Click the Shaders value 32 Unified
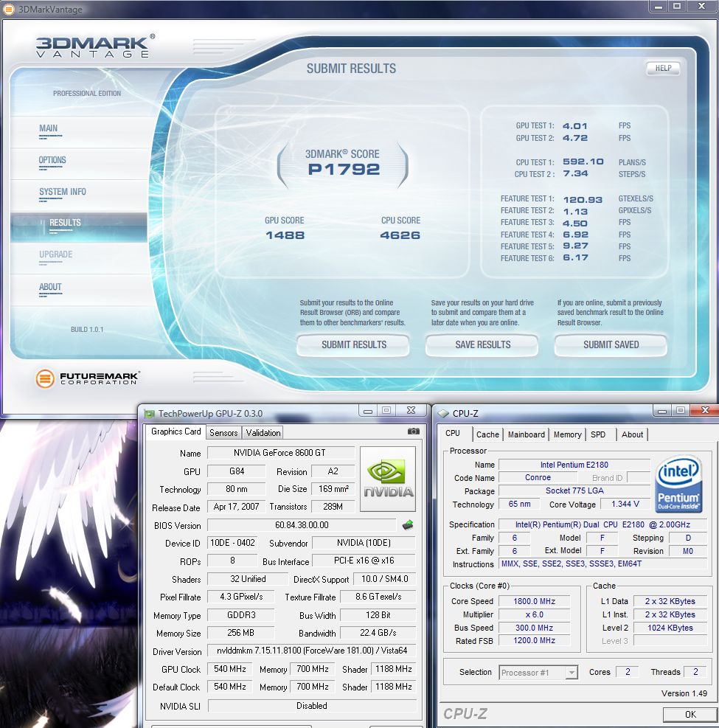The image size is (719, 728). (x=248, y=579)
